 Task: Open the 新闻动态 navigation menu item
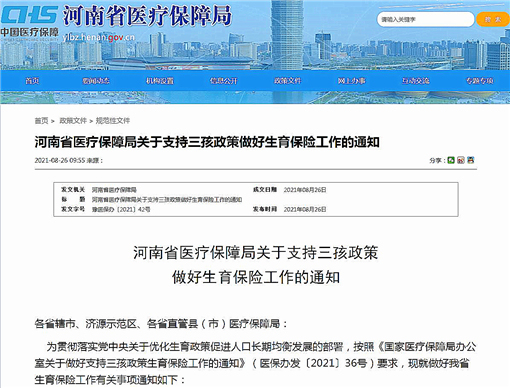point(96,81)
